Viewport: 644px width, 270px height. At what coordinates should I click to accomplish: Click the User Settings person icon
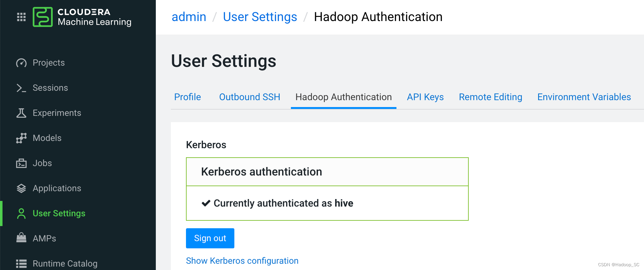pyautogui.click(x=21, y=213)
